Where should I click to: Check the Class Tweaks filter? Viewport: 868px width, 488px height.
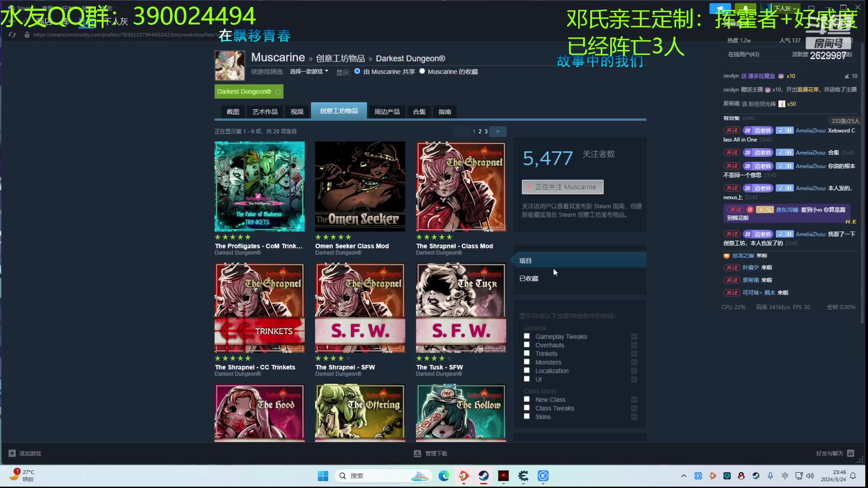coord(527,408)
